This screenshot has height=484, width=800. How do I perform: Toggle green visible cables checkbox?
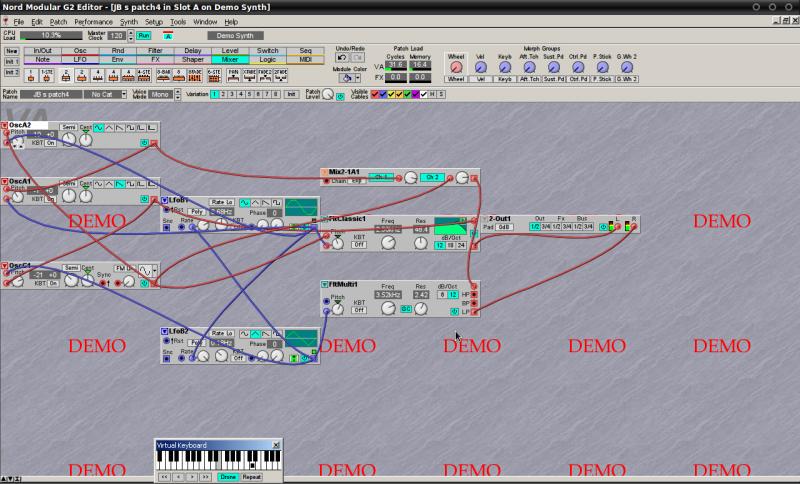click(408, 94)
